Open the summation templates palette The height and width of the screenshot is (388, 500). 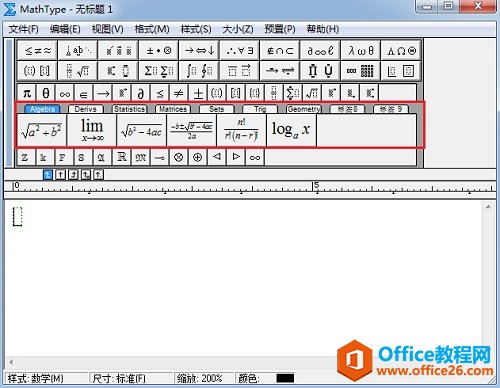click(x=159, y=71)
